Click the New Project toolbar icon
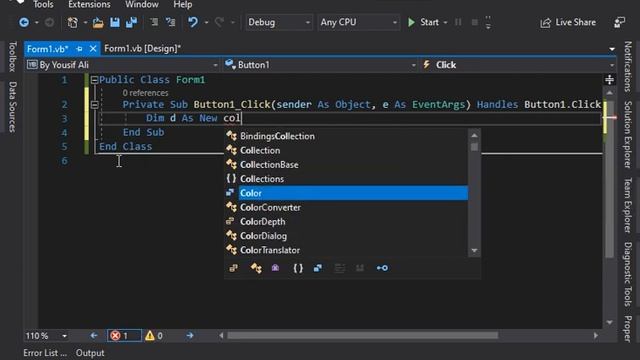Image resolution: width=640 pixels, height=360 pixels. 73,22
